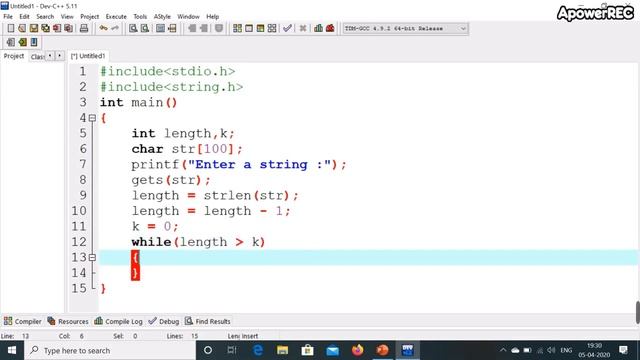640x360 pixels.
Task: Open the View menu
Action: pos(67,17)
